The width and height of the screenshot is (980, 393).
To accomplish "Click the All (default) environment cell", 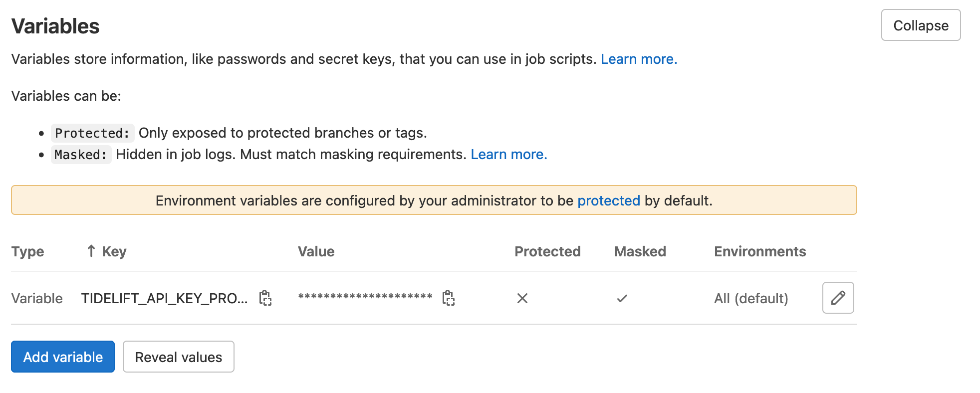I will pyautogui.click(x=751, y=298).
